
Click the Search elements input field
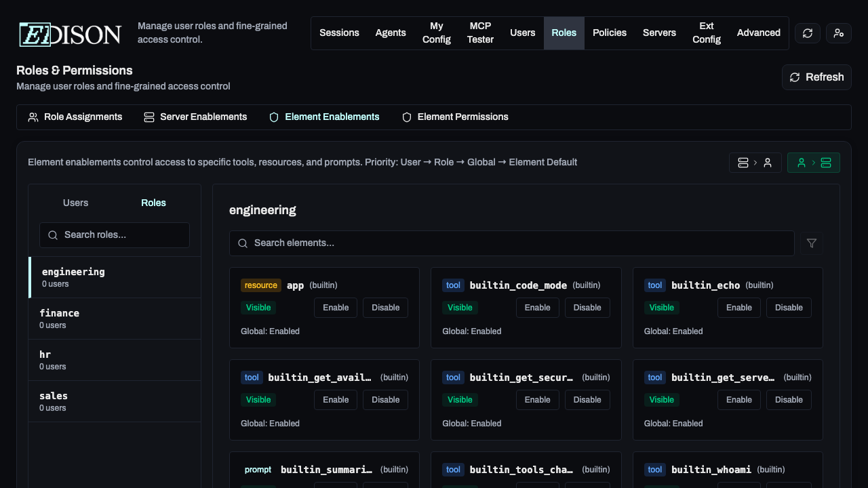[x=512, y=243]
